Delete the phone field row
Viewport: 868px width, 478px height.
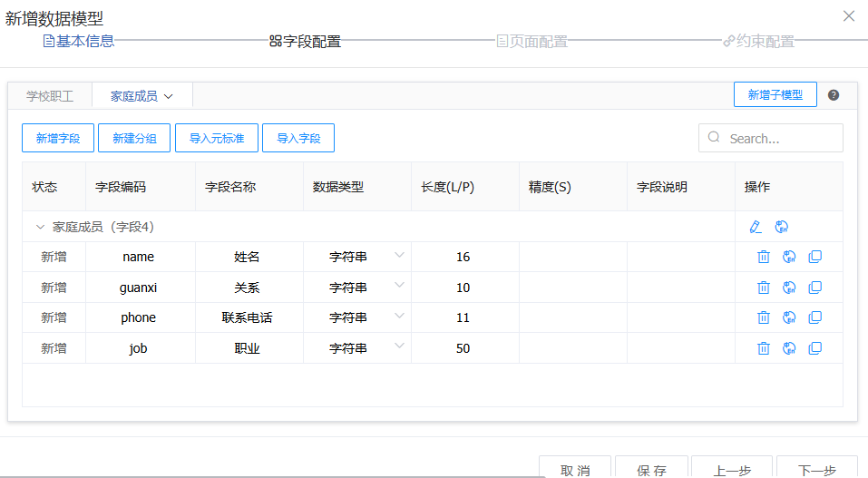pos(764,317)
